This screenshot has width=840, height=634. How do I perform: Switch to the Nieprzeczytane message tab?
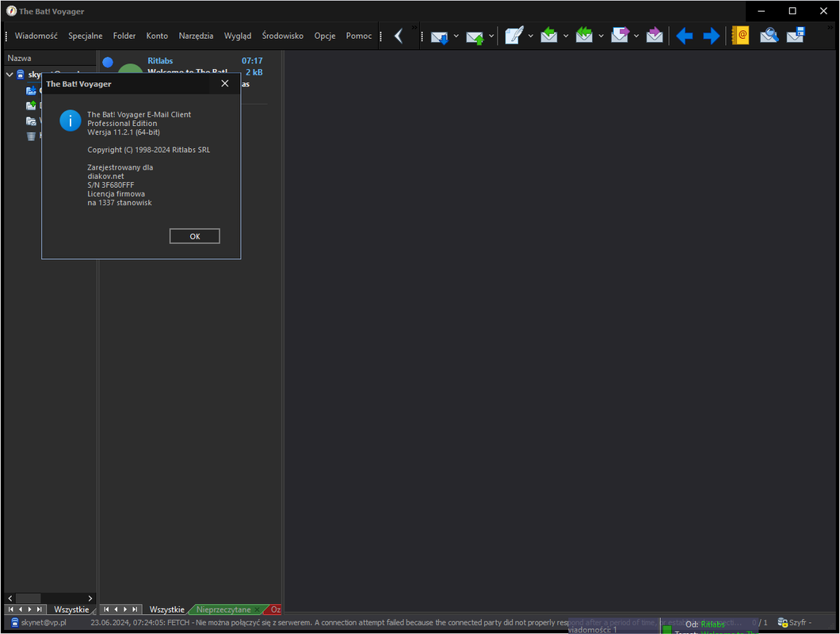(x=223, y=609)
